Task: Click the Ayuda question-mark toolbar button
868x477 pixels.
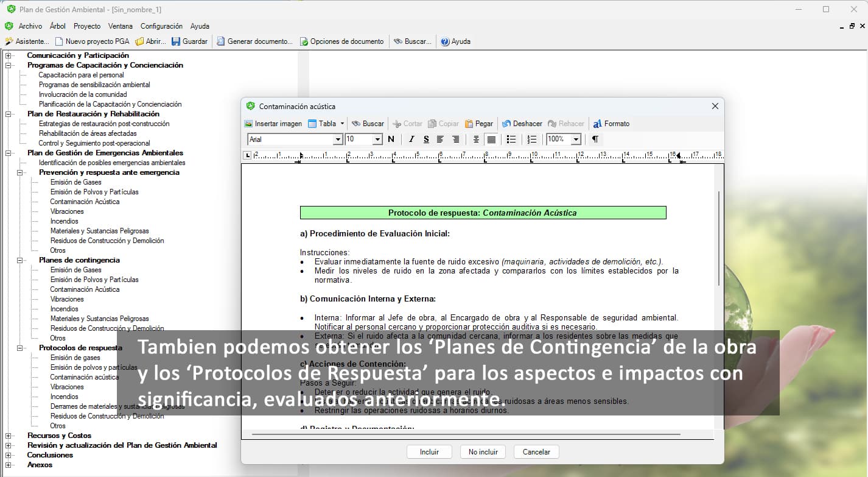Action: pyautogui.click(x=455, y=41)
